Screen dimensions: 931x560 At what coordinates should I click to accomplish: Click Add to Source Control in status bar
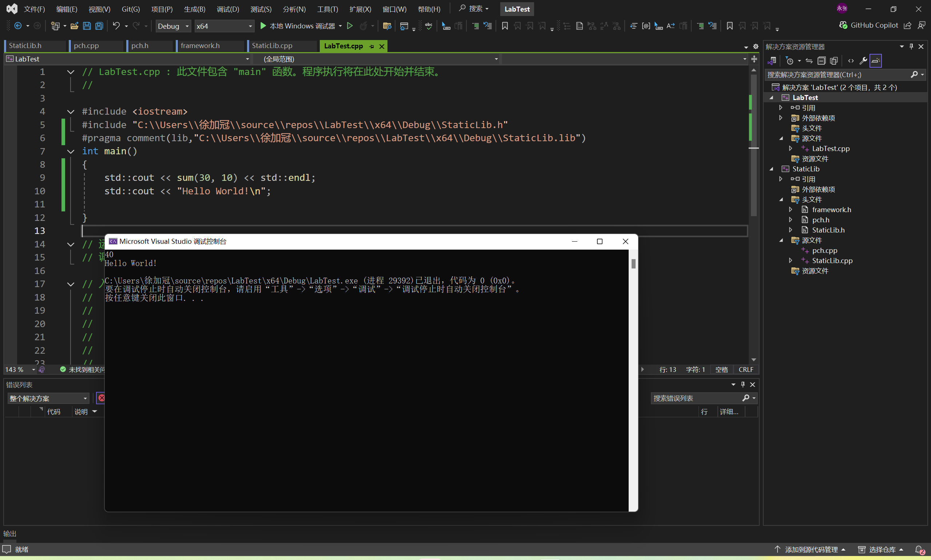tap(809, 549)
